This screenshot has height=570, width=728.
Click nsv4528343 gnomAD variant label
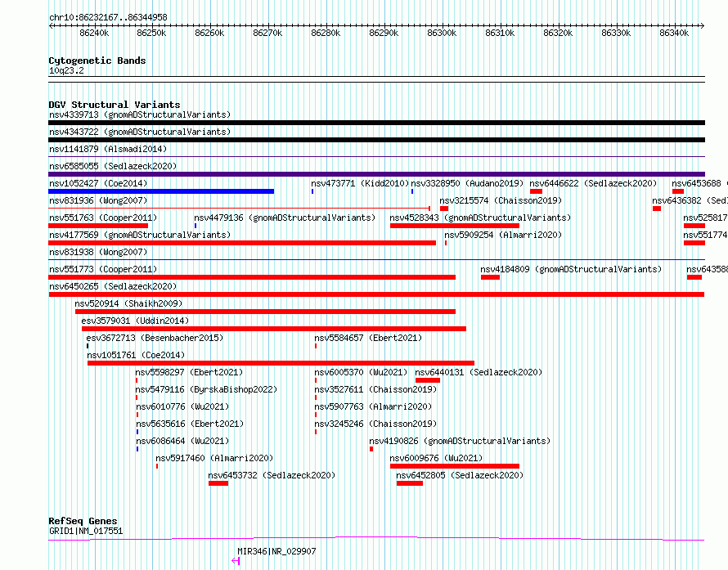(x=480, y=218)
